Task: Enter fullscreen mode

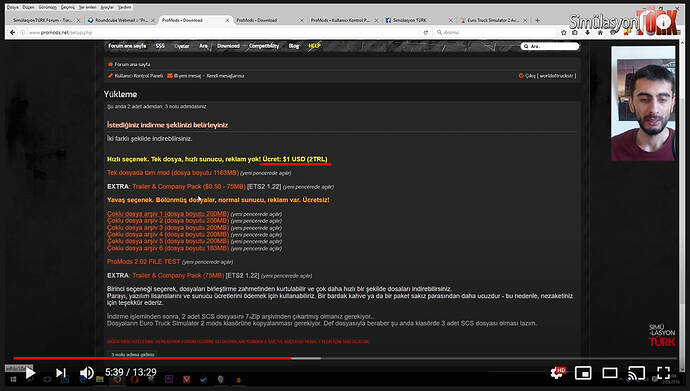Action: click(663, 373)
